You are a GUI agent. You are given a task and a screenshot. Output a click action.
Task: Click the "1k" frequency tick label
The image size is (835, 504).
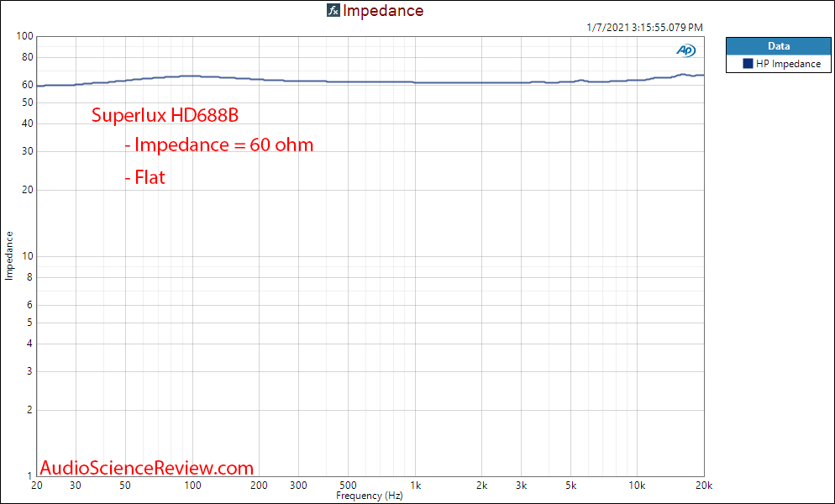[x=415, y=486]
